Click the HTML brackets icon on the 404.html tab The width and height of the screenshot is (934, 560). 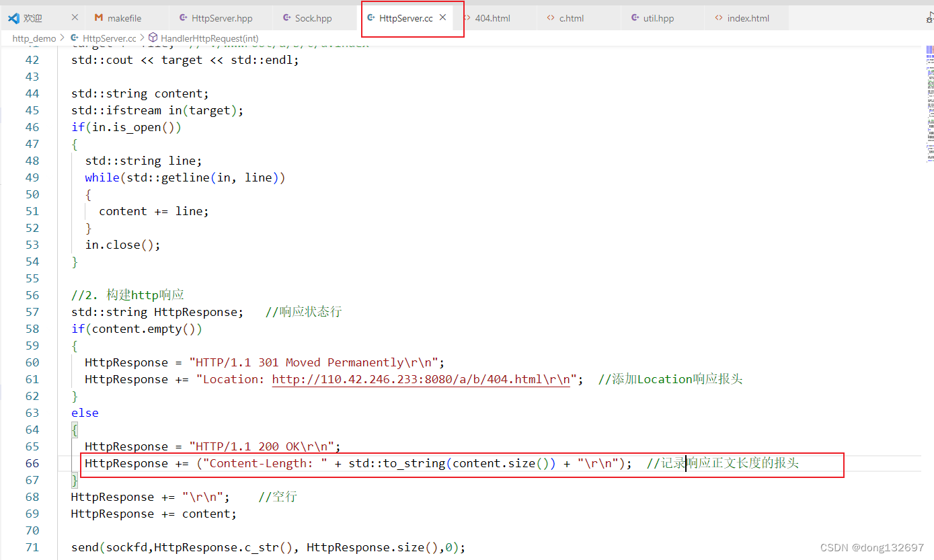(467, 18)
